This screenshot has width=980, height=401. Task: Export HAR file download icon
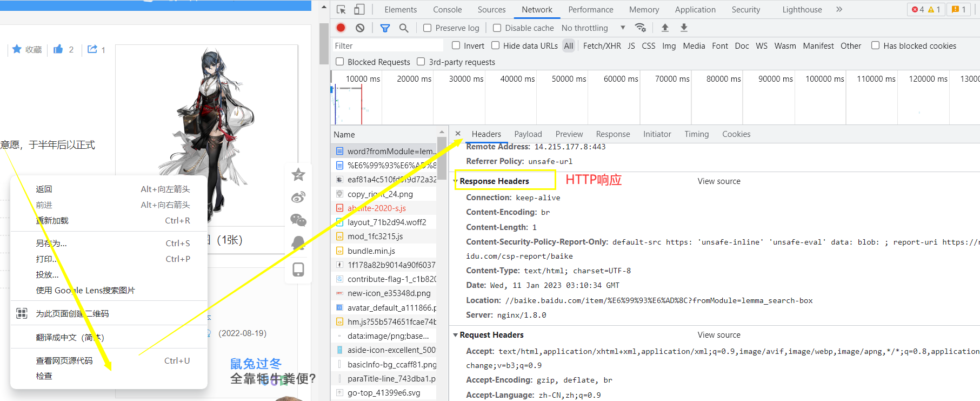(684, 28)
